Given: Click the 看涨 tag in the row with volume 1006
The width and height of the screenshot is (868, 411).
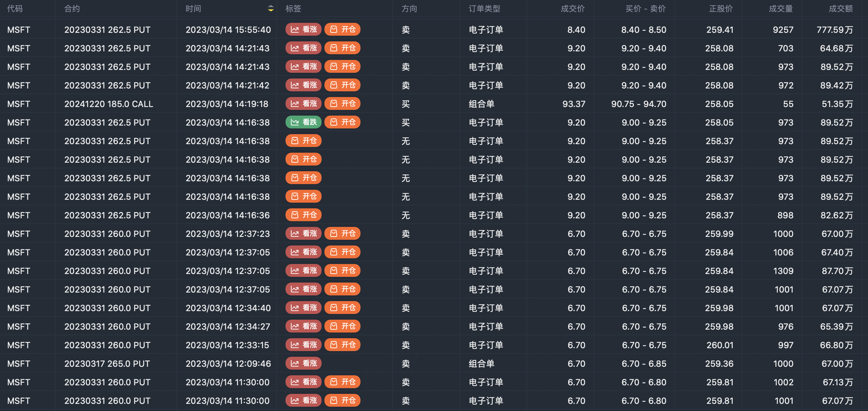Looking at the screenshot, I should (x=303, y=252).
